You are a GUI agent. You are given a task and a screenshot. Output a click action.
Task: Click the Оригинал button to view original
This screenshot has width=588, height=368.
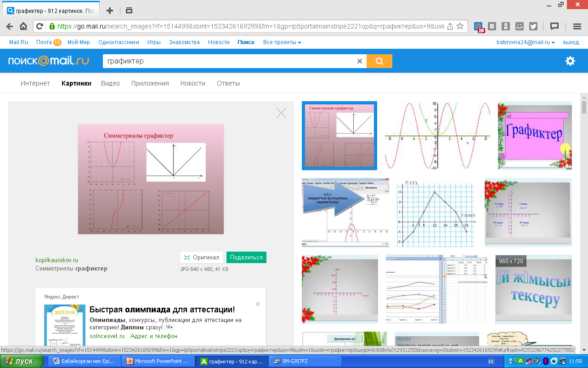[x=201, y=258]
